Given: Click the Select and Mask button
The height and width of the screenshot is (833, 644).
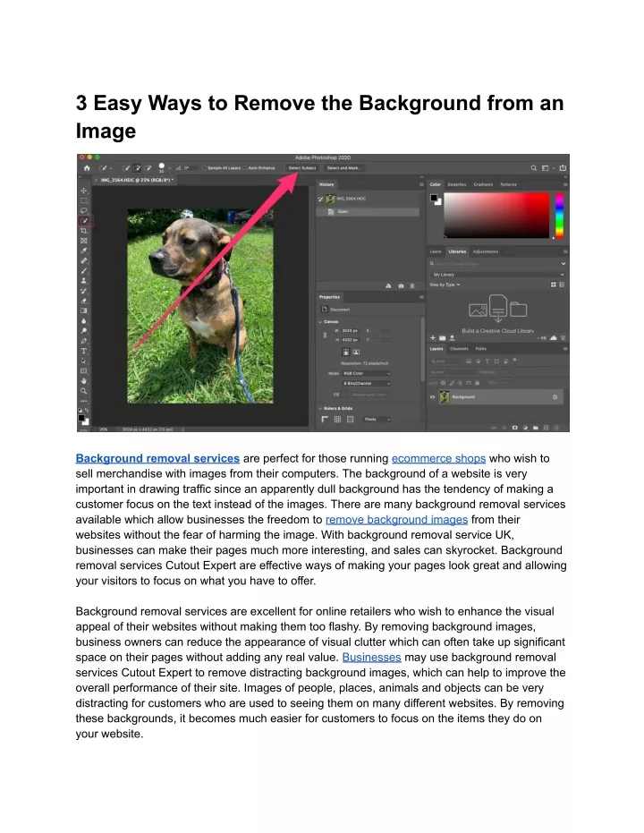Looking at the screenshot, I should (343, 168).
